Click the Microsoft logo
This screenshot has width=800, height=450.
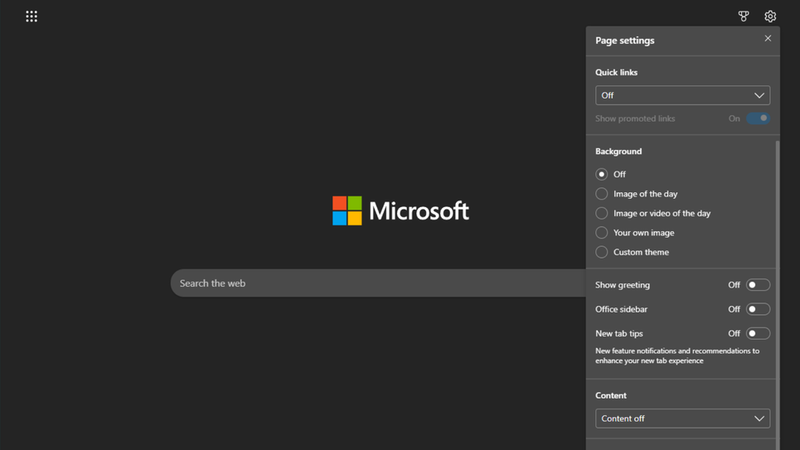coord(401,211)
